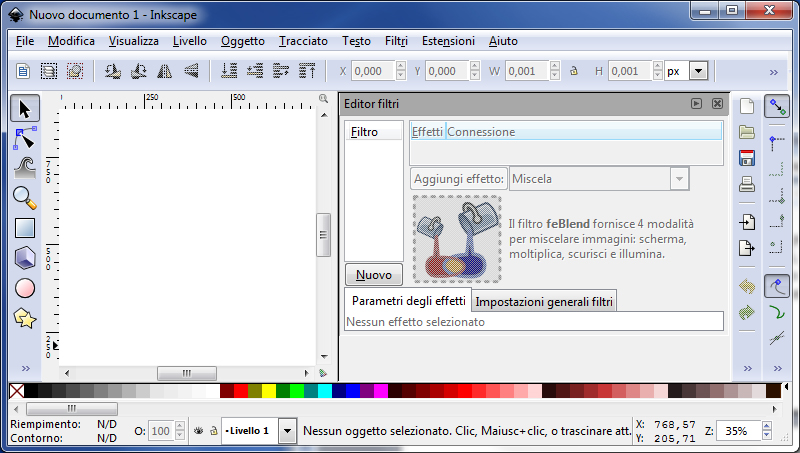
Task: Click the Nuovo filter button
Action: point(373,274)
